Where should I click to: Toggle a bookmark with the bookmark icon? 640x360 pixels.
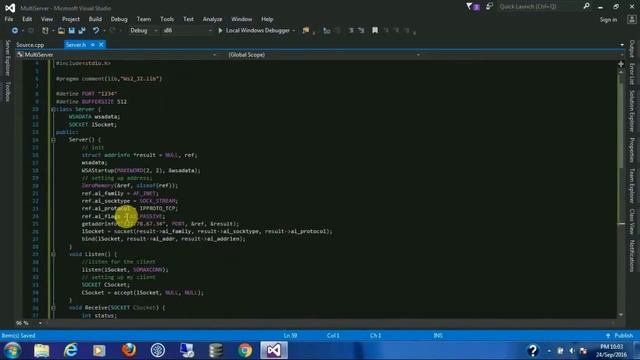point(375,31)
